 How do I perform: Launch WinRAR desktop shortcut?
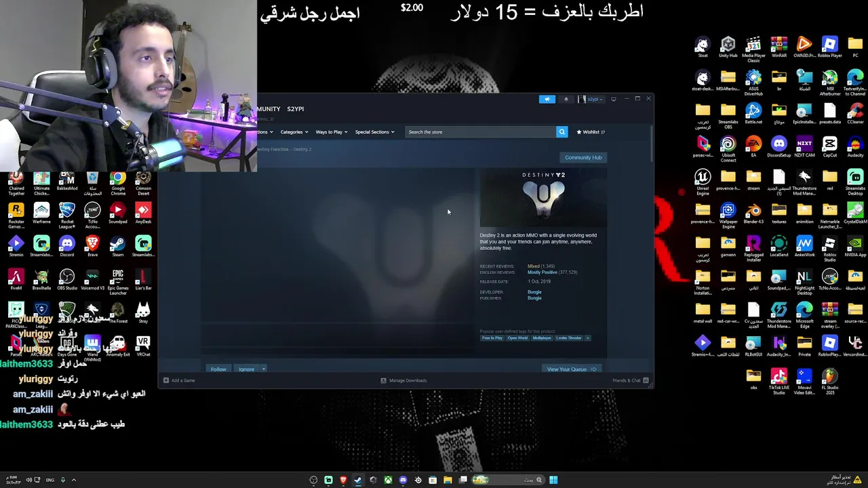click(x=779, y=47)
